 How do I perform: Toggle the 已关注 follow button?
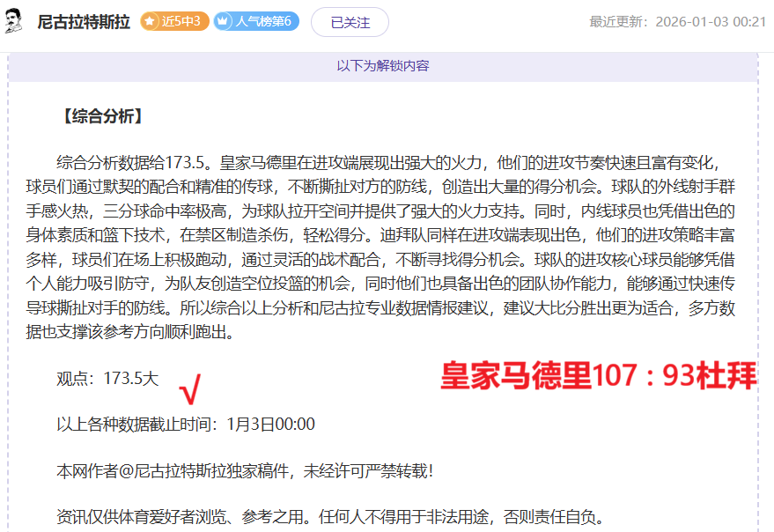(350, 22)
